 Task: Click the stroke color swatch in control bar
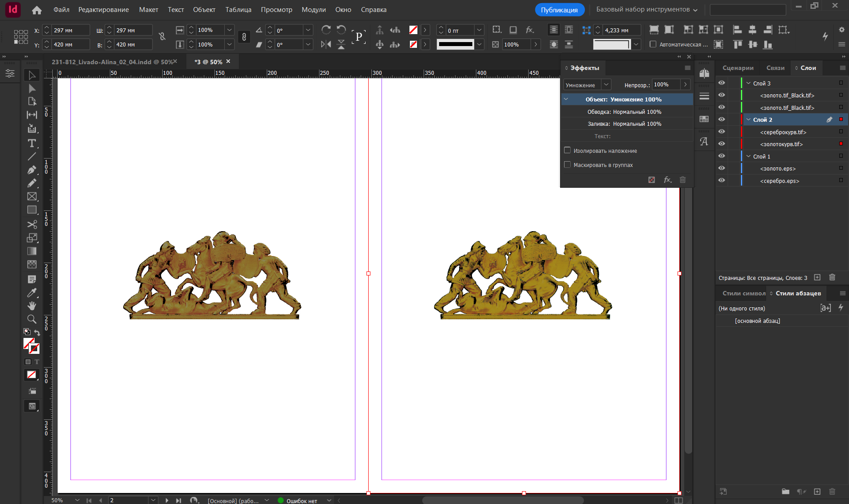(x=413, y=44)
